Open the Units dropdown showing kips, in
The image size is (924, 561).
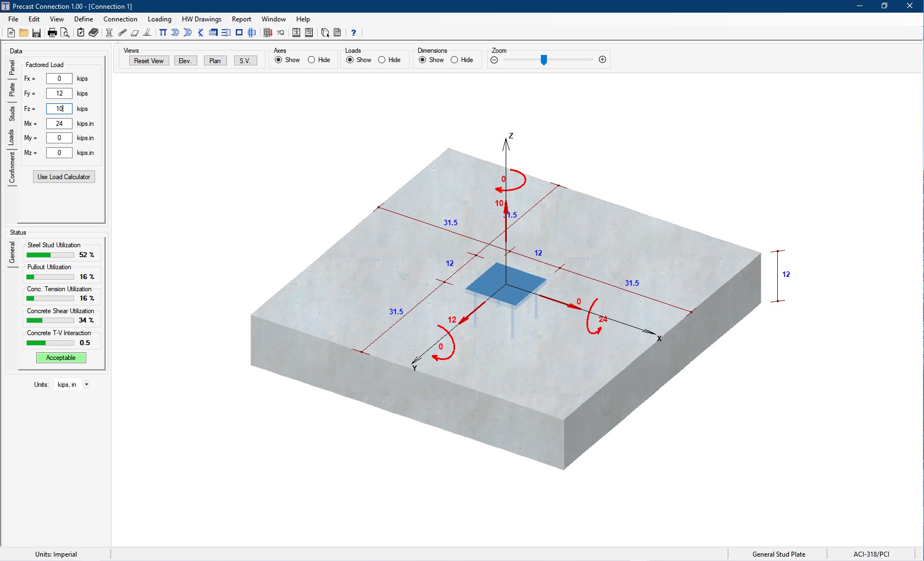pyautogui.click(x=86, y=384)
